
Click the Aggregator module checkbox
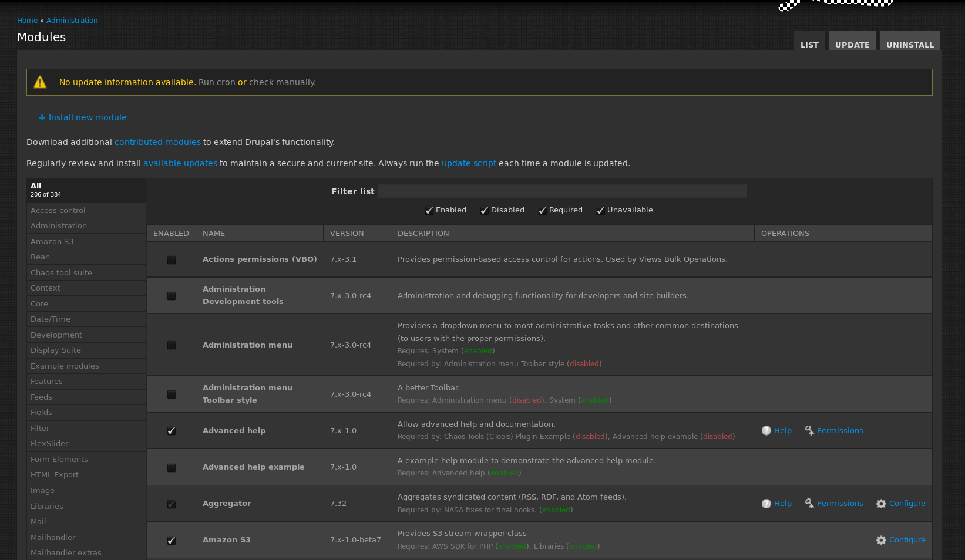(x=172, y=504)
